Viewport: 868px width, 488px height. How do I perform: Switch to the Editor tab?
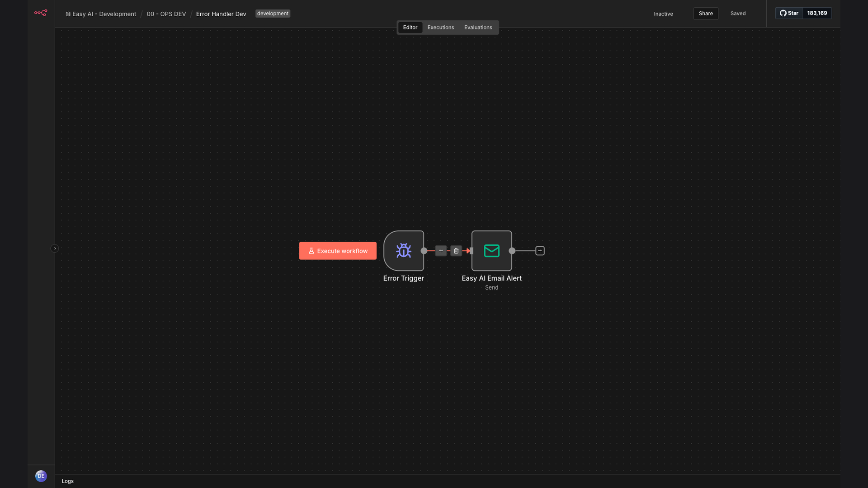410,28
